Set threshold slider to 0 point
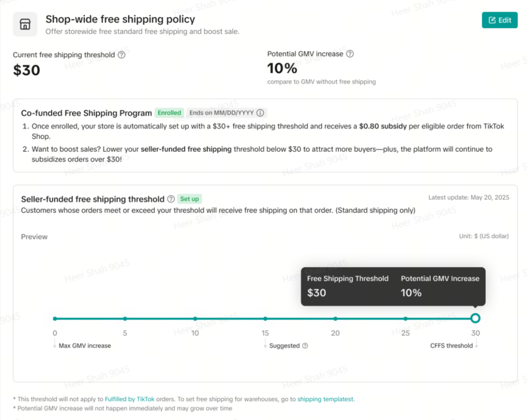The image size is (527, 420). tap(55, 318)
